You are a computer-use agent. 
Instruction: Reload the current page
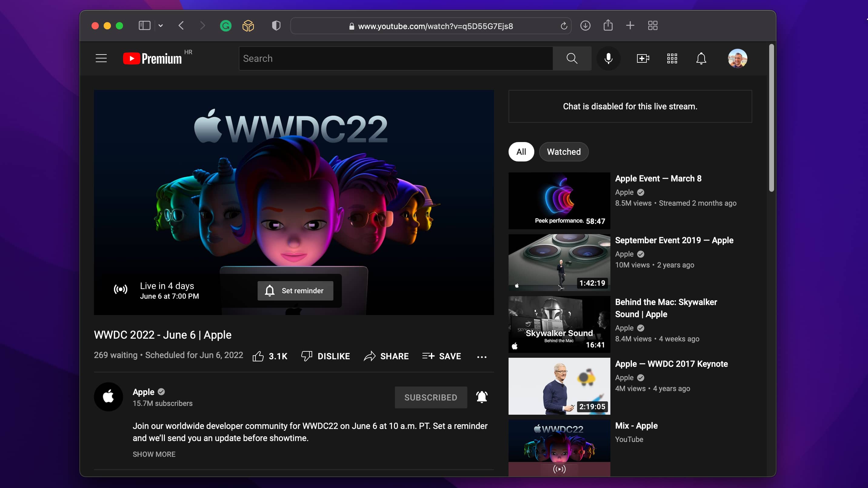tap(564, 26)
